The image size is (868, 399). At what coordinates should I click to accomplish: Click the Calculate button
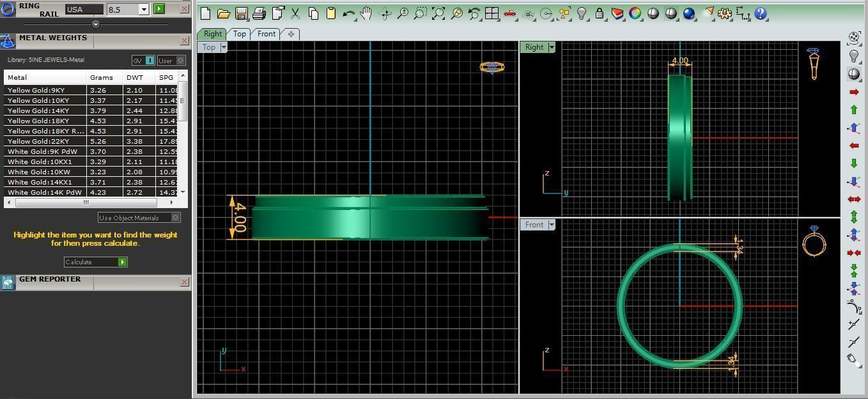[96, 262]
